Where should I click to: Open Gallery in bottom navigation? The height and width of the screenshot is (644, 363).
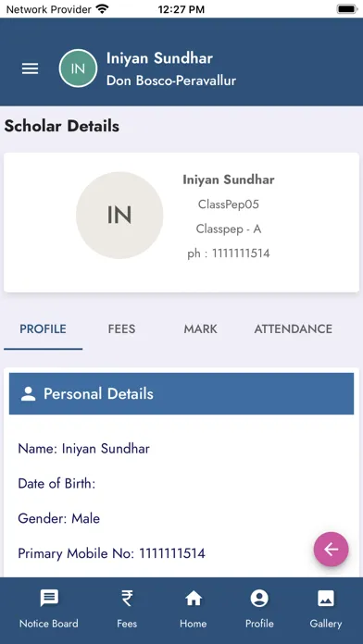(326, 610)
